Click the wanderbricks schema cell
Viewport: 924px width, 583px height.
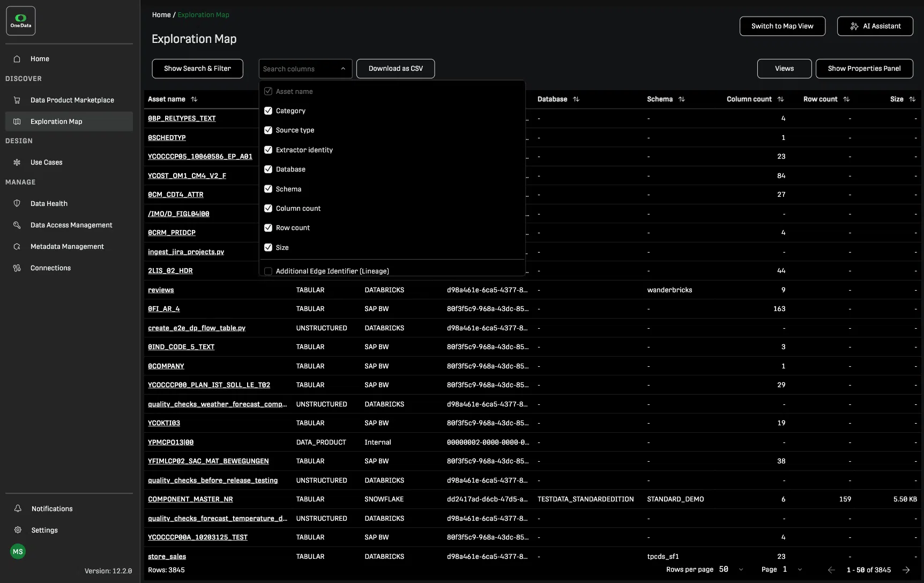669,290
